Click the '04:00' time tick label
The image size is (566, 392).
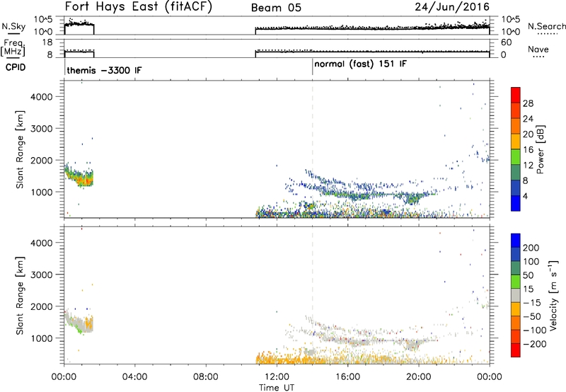(x=135, y=377)
